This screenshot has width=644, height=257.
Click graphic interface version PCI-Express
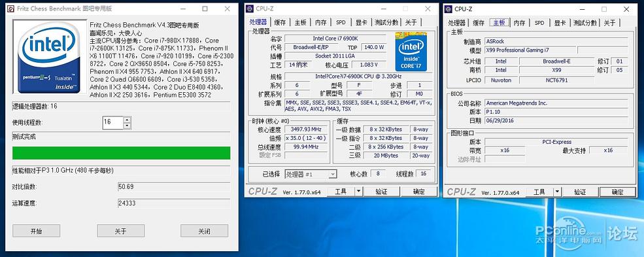click(556, 142)
